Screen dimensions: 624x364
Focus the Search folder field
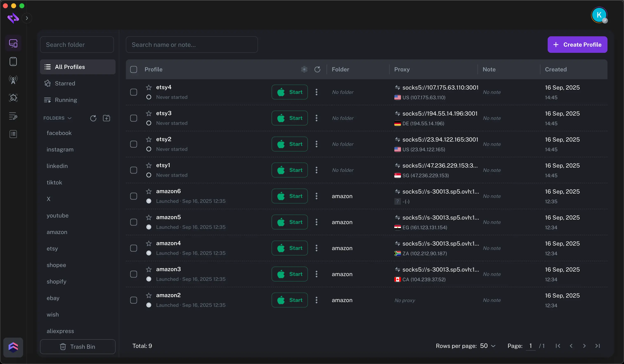point(77,45)
